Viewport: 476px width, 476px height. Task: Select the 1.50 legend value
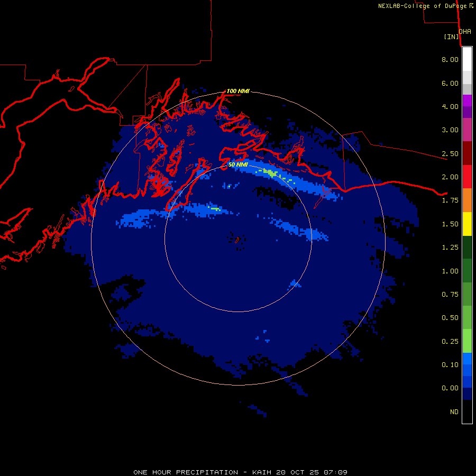pyautogui.click(x=450, y=224)
